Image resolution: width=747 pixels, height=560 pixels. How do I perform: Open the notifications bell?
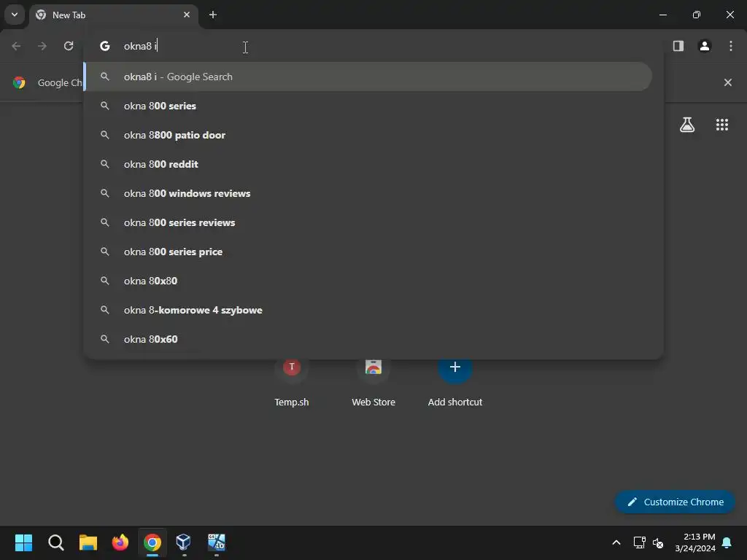(727, 542)
